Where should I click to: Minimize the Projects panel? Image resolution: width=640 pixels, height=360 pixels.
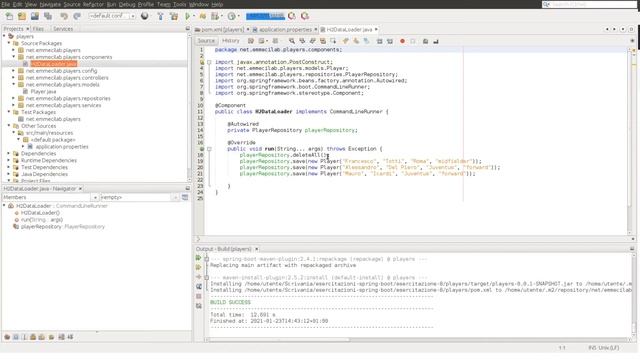187,29
